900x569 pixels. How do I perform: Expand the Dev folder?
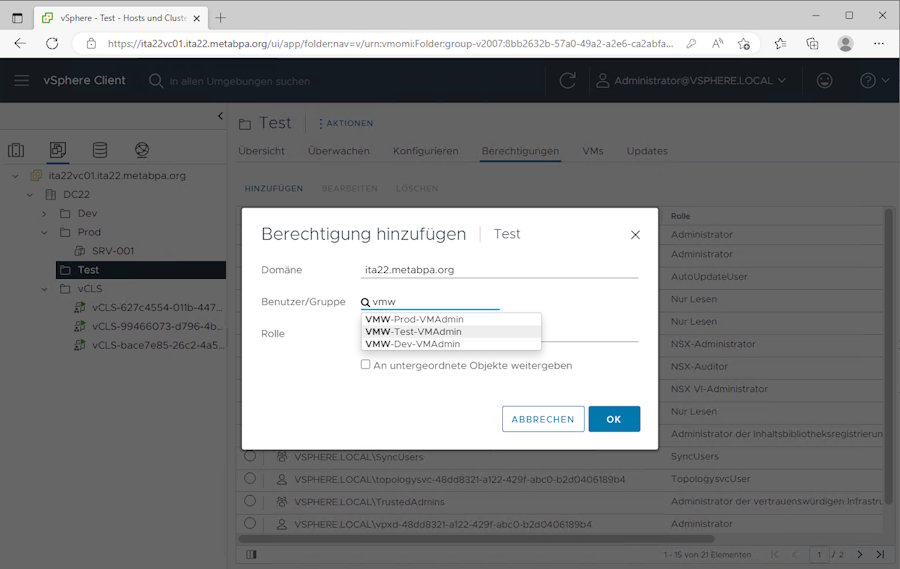(x=44, y=214)
